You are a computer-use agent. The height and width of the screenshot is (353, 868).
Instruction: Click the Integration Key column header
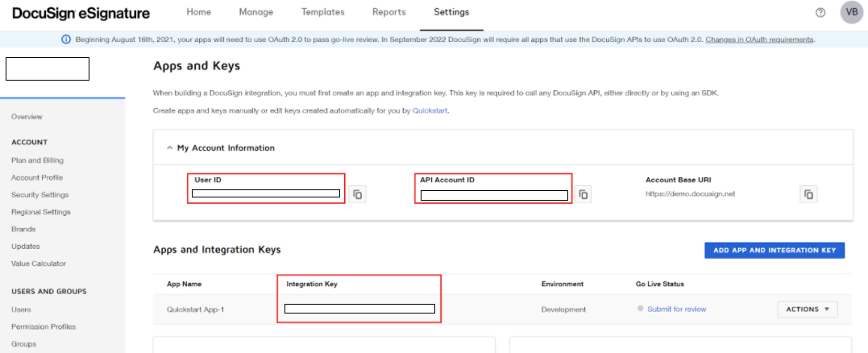(312, 284)
